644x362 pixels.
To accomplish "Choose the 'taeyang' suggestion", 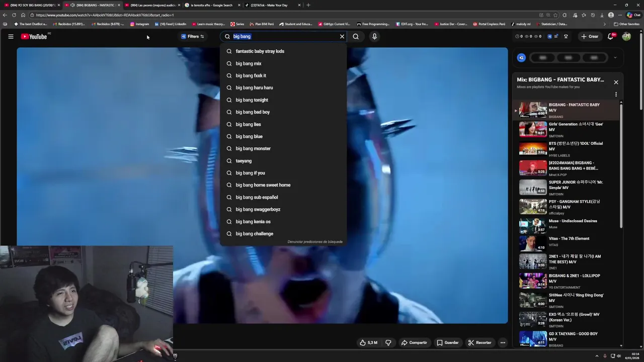I will click(x=283, y=161).
